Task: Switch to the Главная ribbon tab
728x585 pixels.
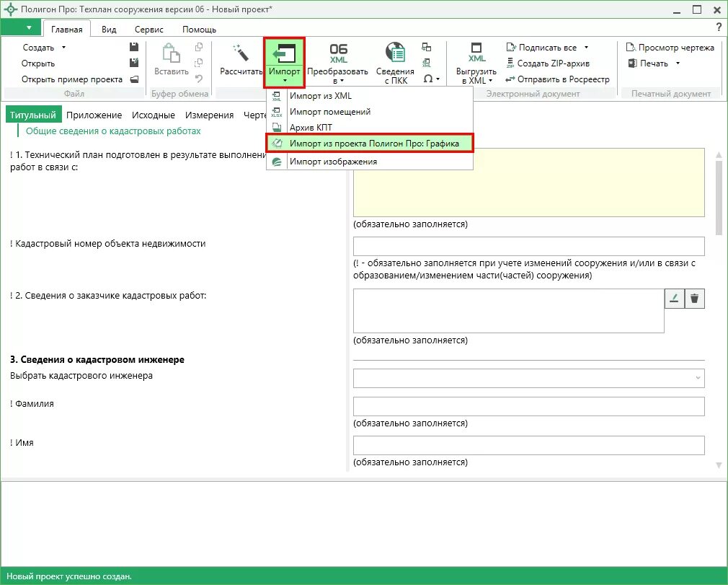Action: (x=66, y=30)
